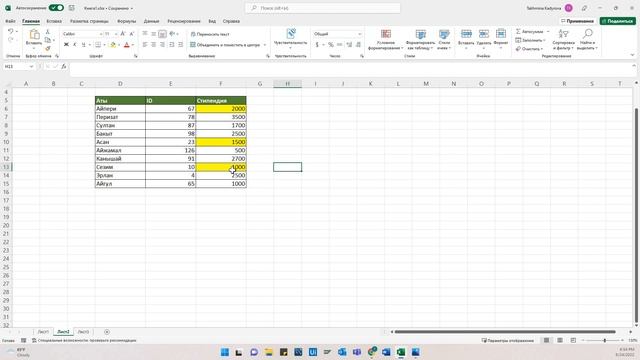
Task: Click Merge and Center (Объединить и поместить в центре)
Action: [x=225, y=45]
